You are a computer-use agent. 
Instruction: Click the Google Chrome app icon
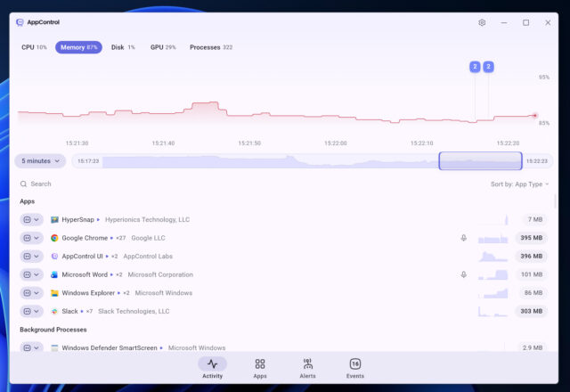[x=54, y=238]
